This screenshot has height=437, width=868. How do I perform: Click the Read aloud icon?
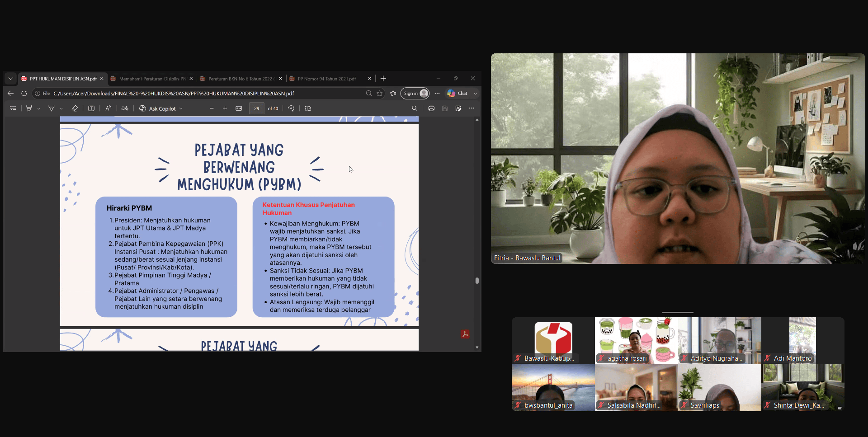pyautogui.click(x=108, y=108)
